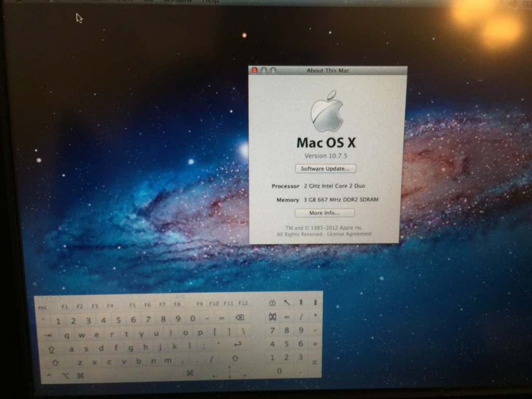Click the z key
This screenshot has height=399, width=532.
[79, 362]
